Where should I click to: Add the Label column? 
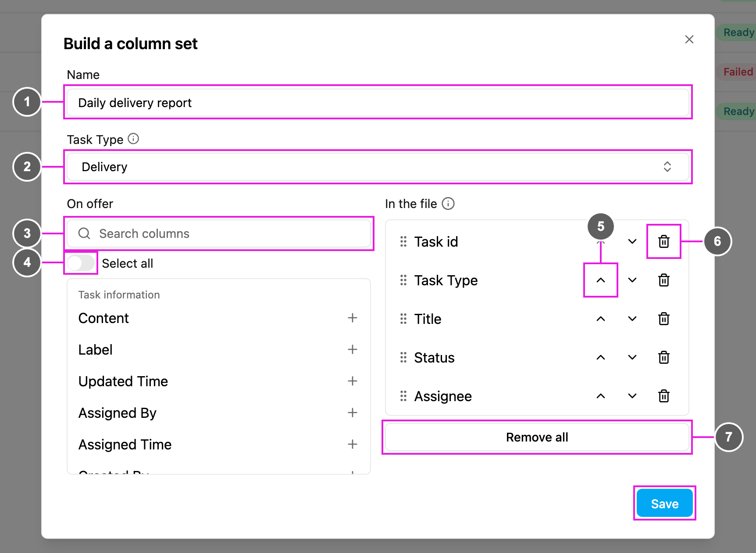[x=353, y=349]
